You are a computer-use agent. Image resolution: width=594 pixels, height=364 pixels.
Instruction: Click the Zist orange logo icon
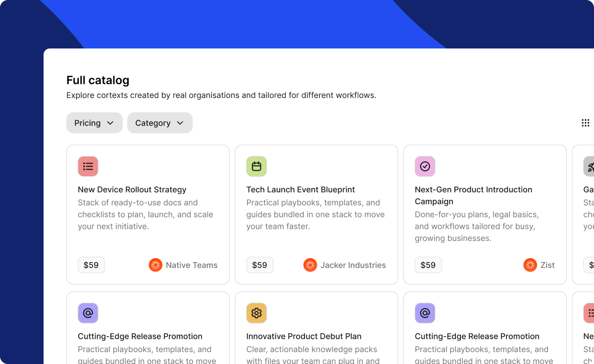[530, 265]
